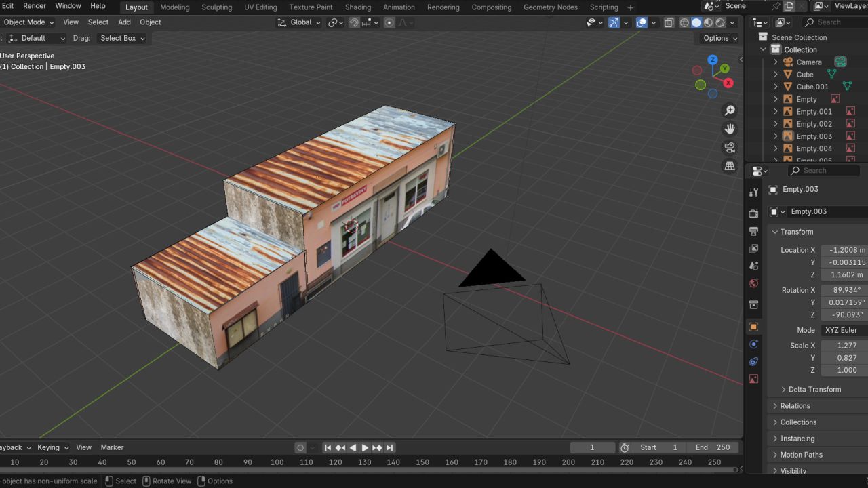Open the Marker menu in timeline
The width and height of the screenshot is (868, 488).
coord(112,447)
